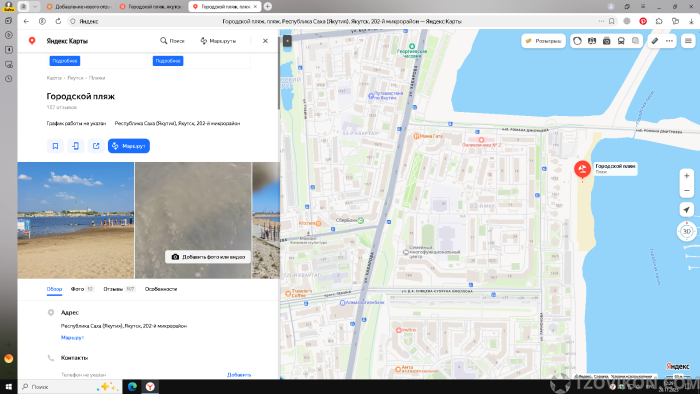Switch to the Особенности tab
This screenshot has height=394, width=700.
click(161, 289)
